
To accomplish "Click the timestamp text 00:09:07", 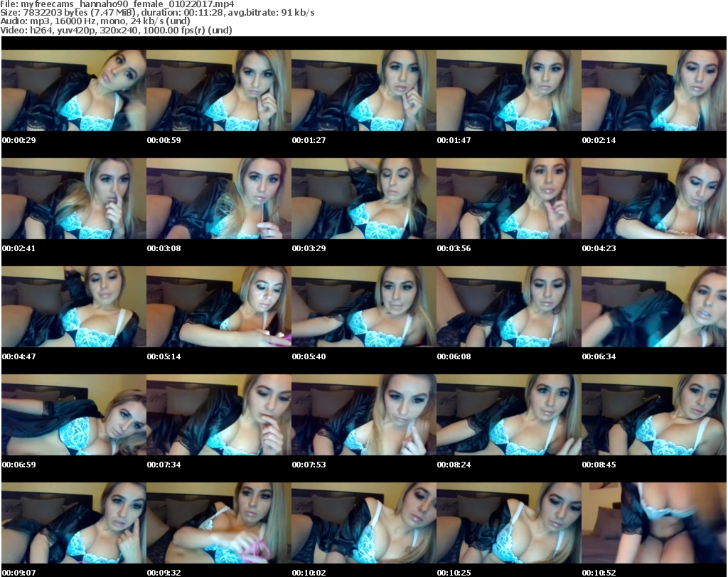I will tap(18, 573).
